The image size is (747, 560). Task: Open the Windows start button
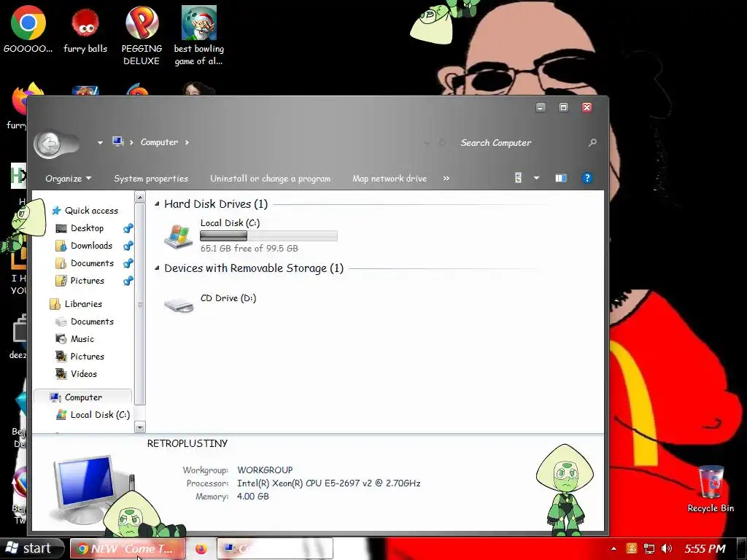(x=31, y=548)
